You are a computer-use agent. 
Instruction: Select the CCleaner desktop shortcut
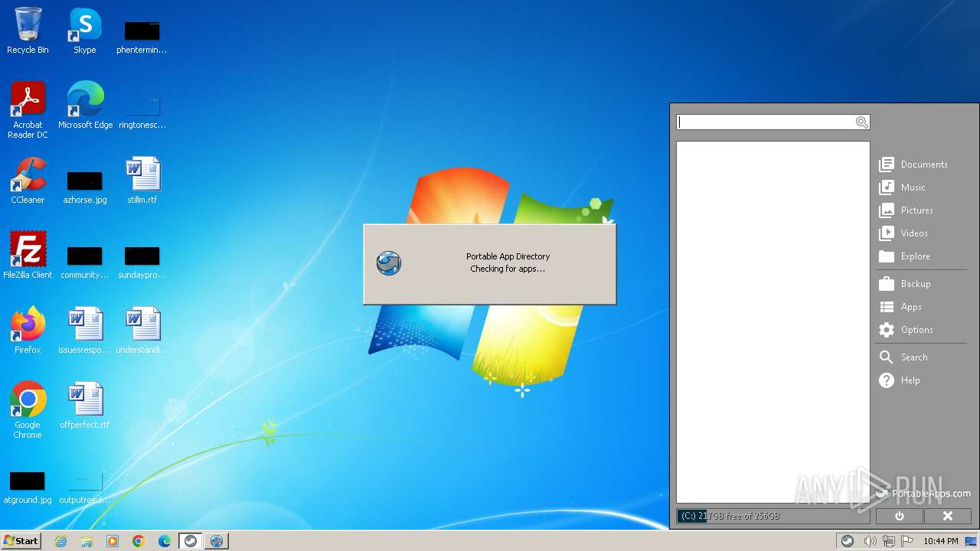28,181
